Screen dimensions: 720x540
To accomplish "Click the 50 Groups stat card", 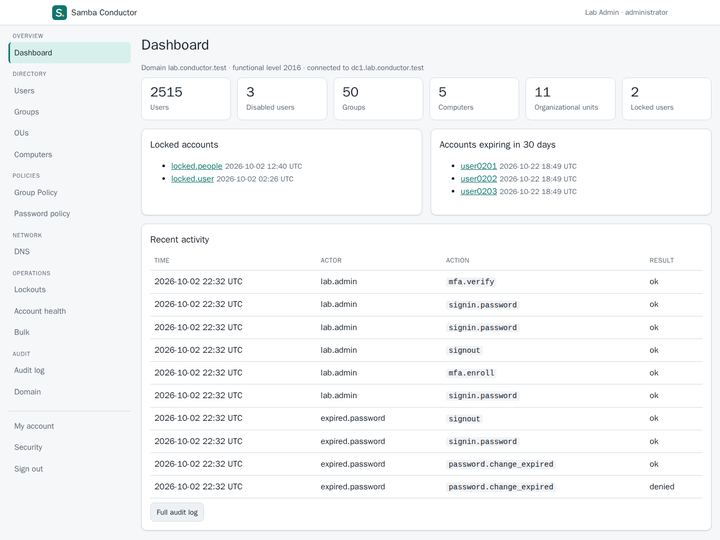I will click(x=378, y=99).
